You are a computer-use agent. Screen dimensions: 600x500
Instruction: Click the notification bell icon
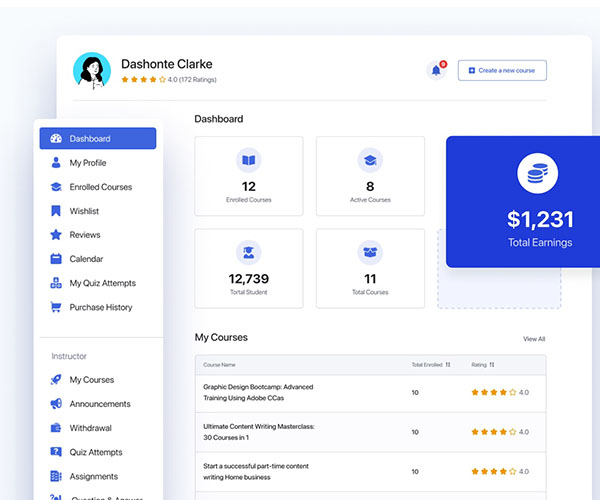pos(436,70)
